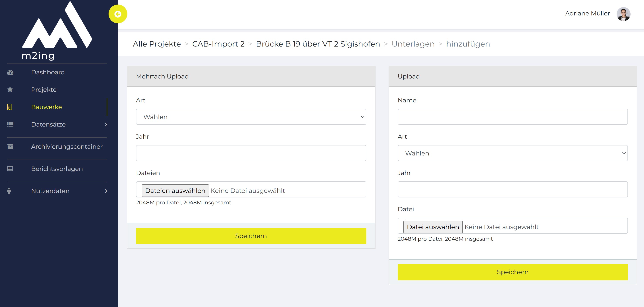Image resolution: width=644 pixels, height=307 pixels.
Task: Click the Dateien label
Action: pos(148,173)
